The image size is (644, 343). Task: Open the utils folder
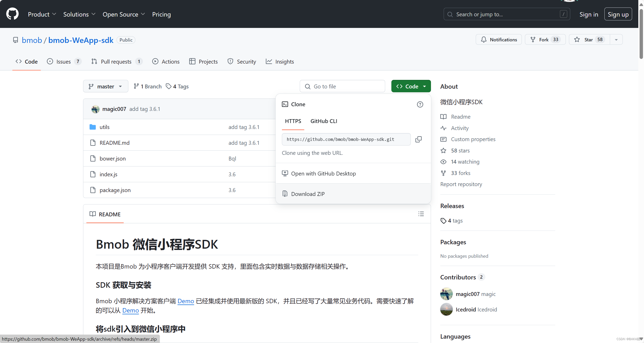pyautogui.click(x=104, y=127)
